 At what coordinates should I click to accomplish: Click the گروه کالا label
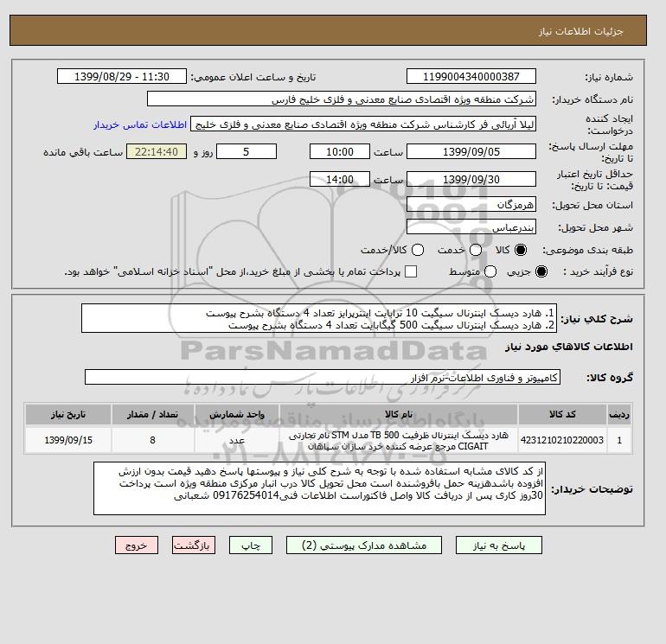(610, 378)
